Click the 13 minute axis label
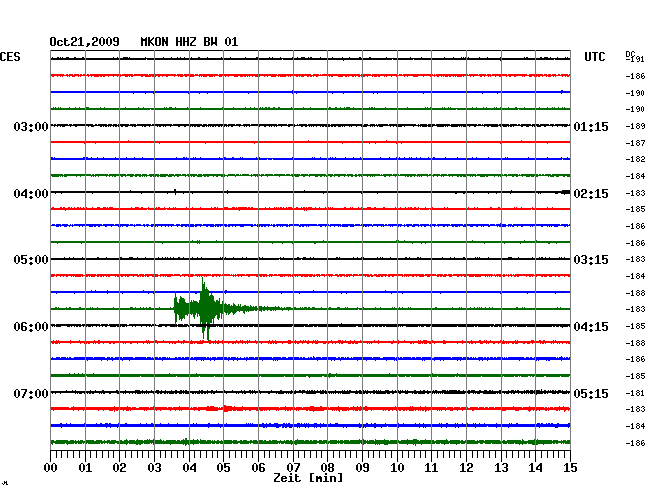This screenshot has width=650, height=494. click(501, 467)
